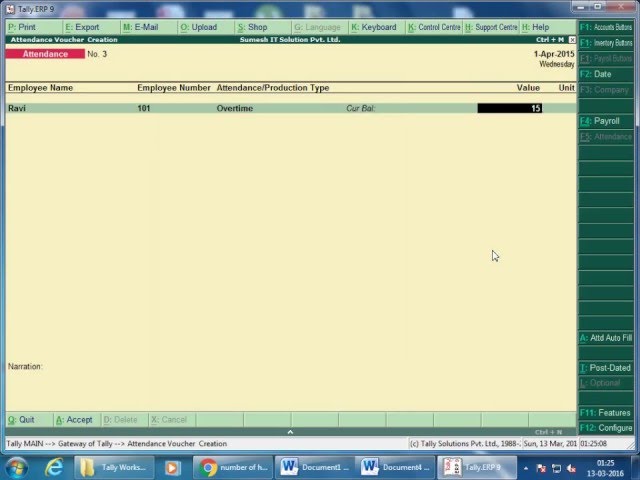Click the employee number 101
The height and width of the screenshot is (480, 640).
click(x=144, y=108)
